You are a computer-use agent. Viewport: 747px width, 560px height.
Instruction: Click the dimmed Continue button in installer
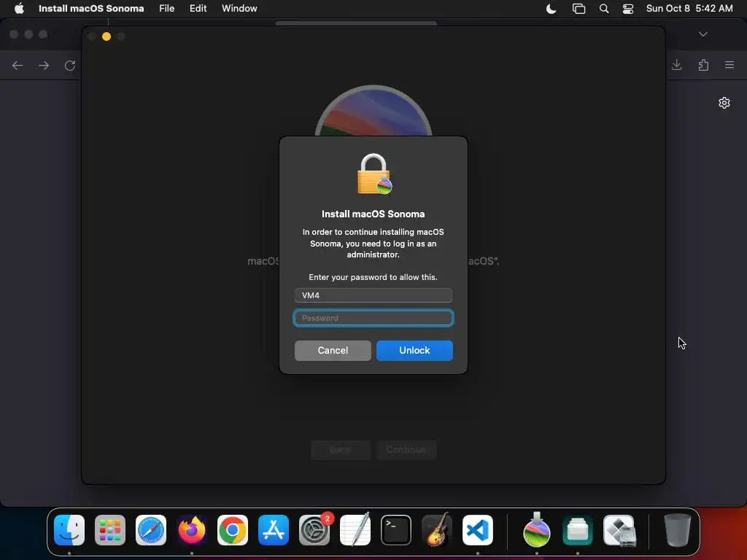tap(406, 449)
